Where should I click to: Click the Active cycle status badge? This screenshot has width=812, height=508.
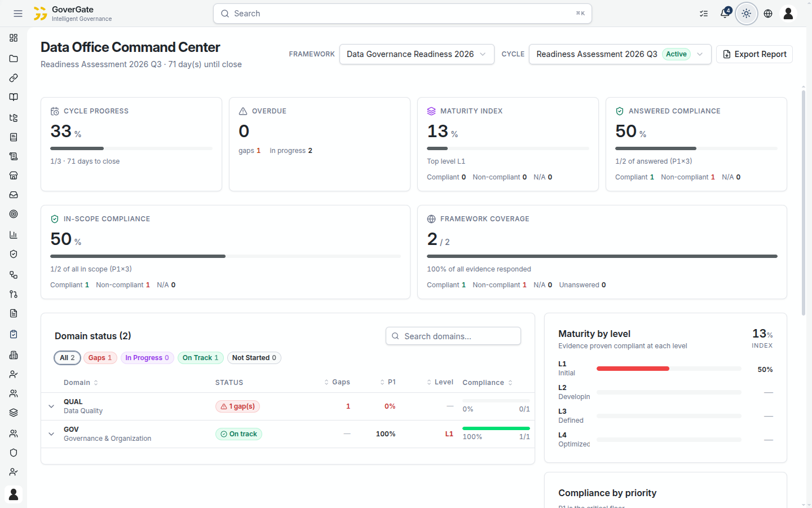coord(676,54)
